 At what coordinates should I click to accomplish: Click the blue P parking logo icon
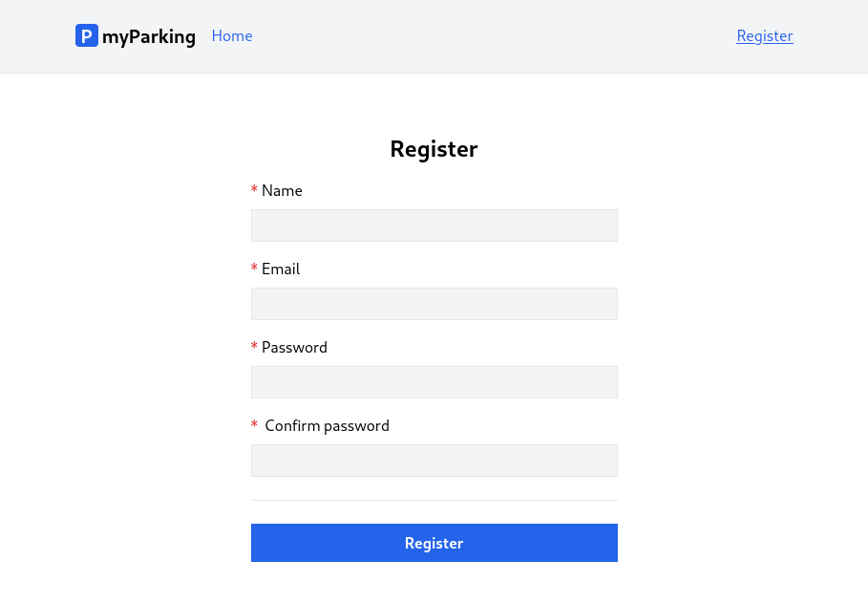click(87, 35)
